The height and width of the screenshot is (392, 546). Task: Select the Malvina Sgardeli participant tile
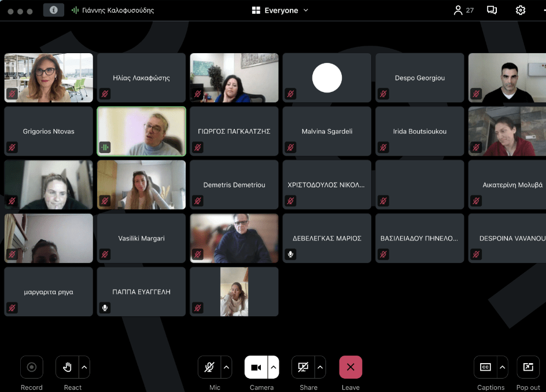click(x=327, y=131)
